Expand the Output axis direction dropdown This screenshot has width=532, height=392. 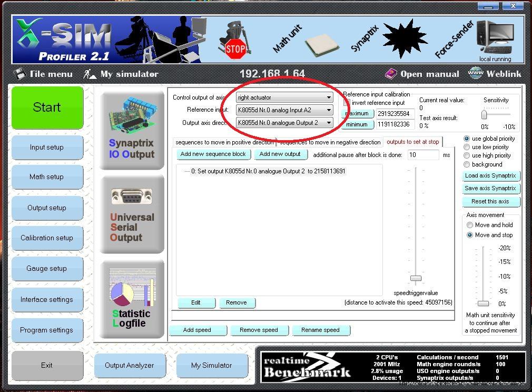pos(329,123)
